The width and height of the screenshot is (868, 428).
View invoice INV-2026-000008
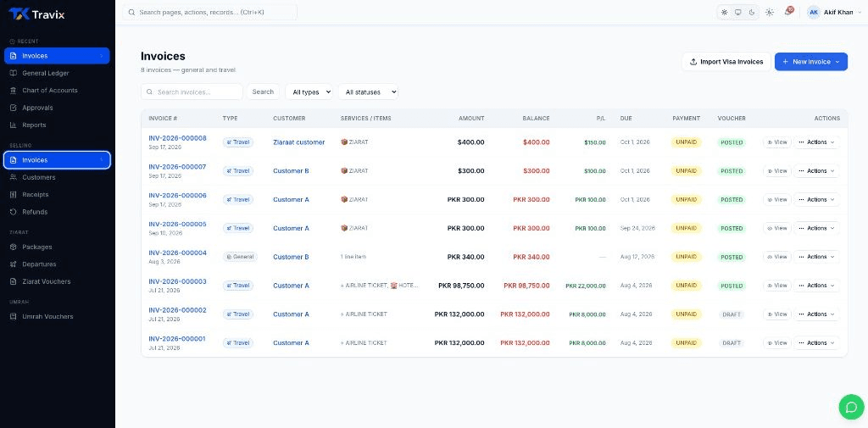point(777,142)
